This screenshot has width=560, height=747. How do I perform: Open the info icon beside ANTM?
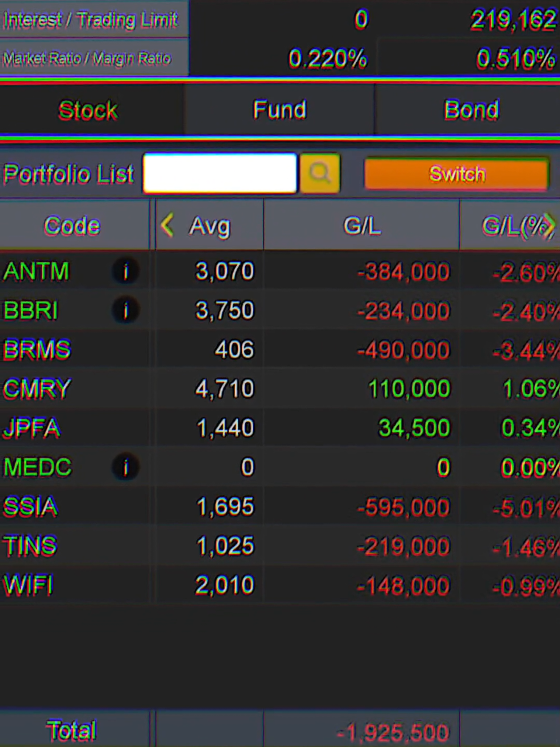pos(126,271)
